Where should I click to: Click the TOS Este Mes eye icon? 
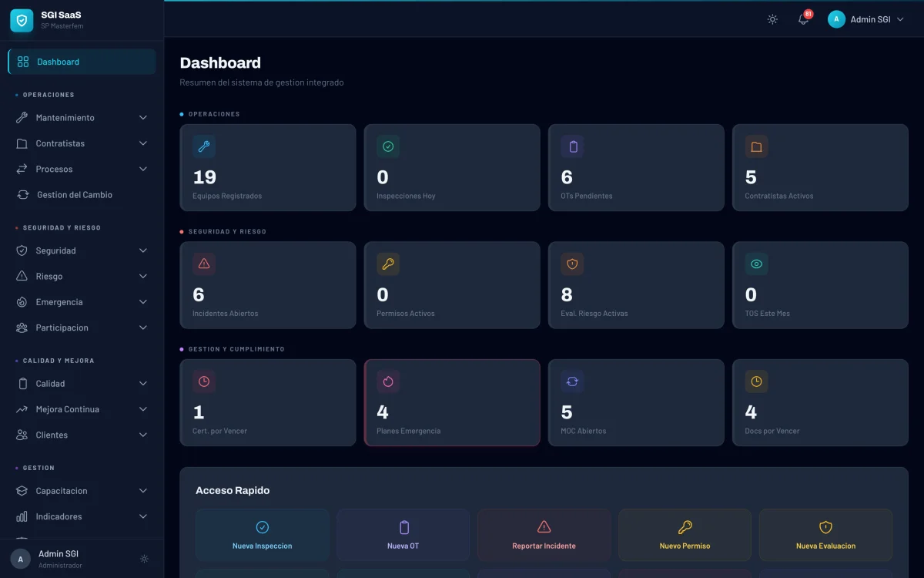tap(756, 264)
